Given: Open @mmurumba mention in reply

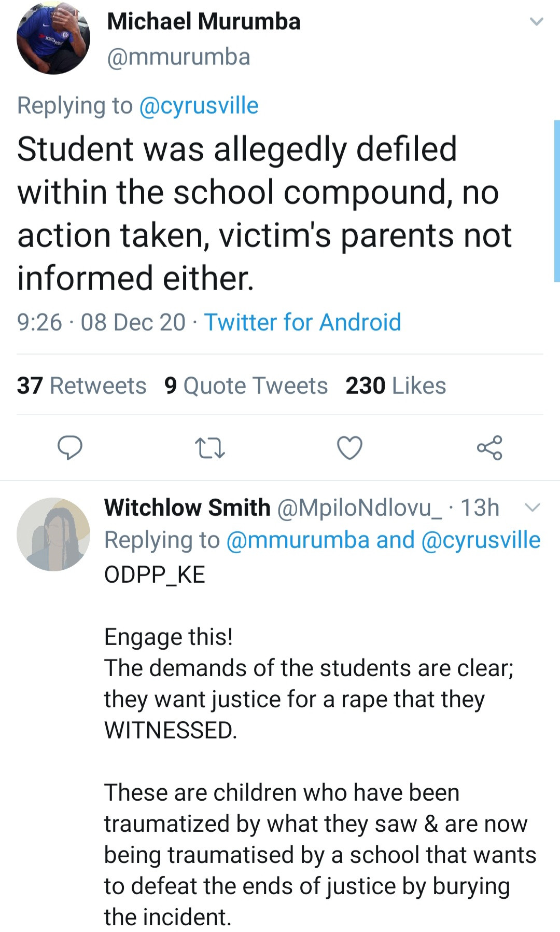Looking at the screenshot, I should point(298,540).
